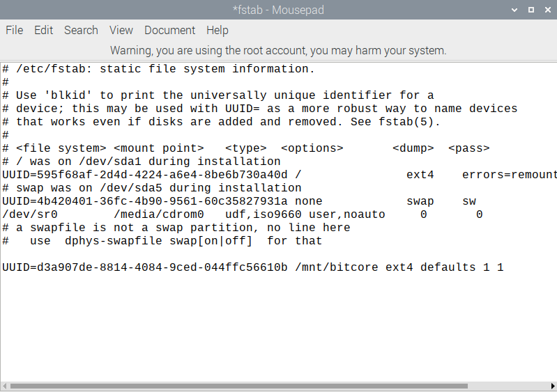This screenshot has width=557, height=392.
Task: Click 'swap[on|off]' text
Action: [211, 241]
